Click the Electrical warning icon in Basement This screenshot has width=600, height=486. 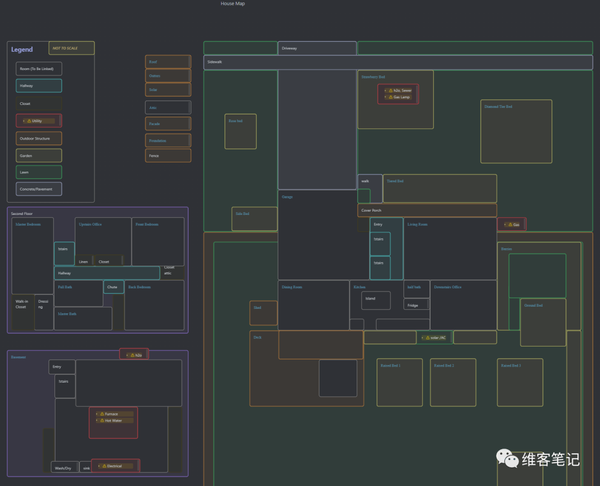[x=104, y=466]
